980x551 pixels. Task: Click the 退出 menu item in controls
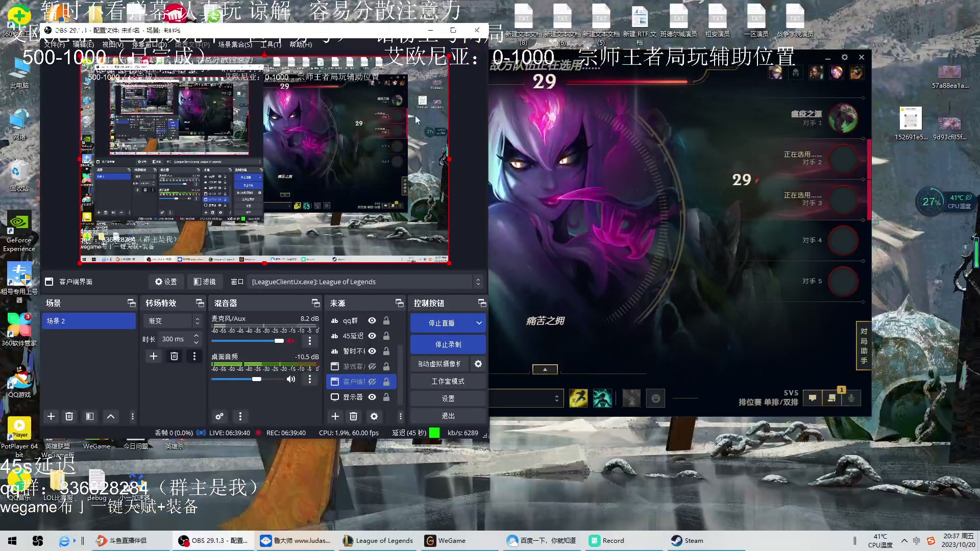[x=448, y=415]
